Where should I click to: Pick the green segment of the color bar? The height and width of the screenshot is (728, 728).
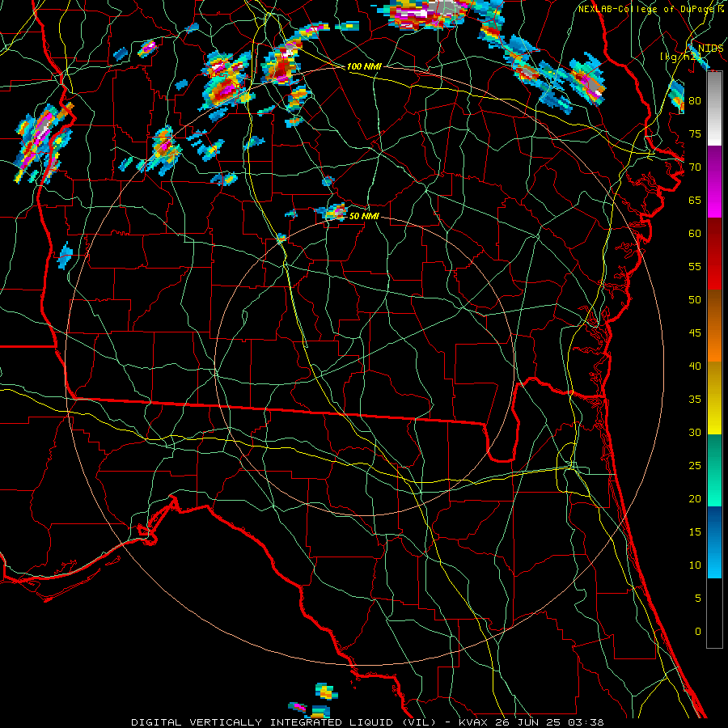[714, 470]
